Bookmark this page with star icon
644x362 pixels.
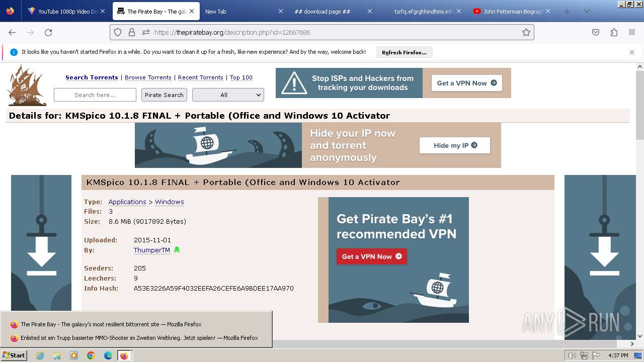click(526, 32)
